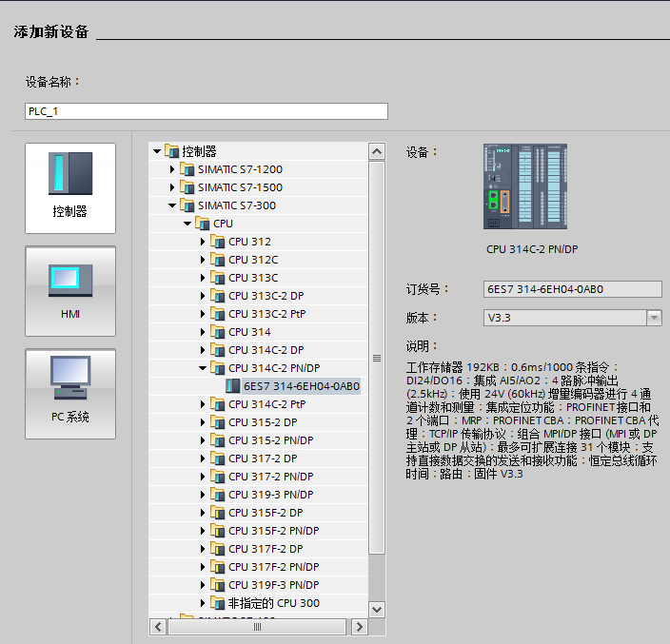The image size is (670, 644).
Task: Click the SIMATIC S7-300 folder icon
Action: (x=187, y=205)
